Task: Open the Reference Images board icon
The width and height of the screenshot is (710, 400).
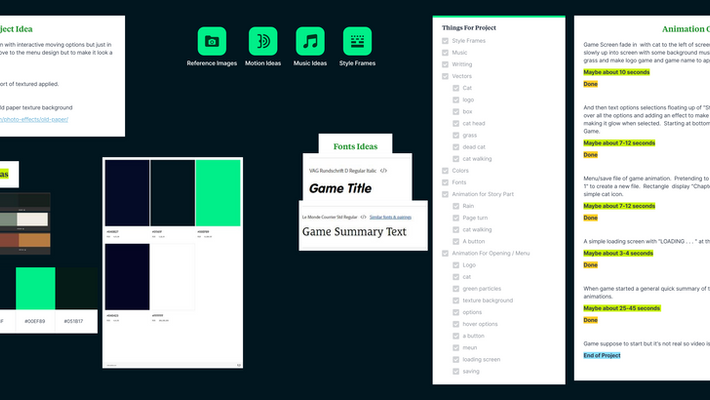Action: [x=212, y=41]
